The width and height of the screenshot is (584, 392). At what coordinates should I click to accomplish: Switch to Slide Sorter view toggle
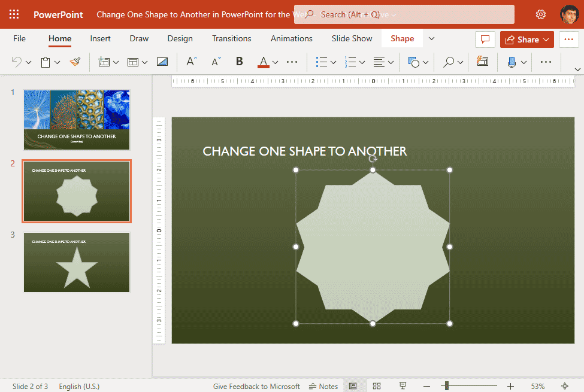(x=376, y=386)
